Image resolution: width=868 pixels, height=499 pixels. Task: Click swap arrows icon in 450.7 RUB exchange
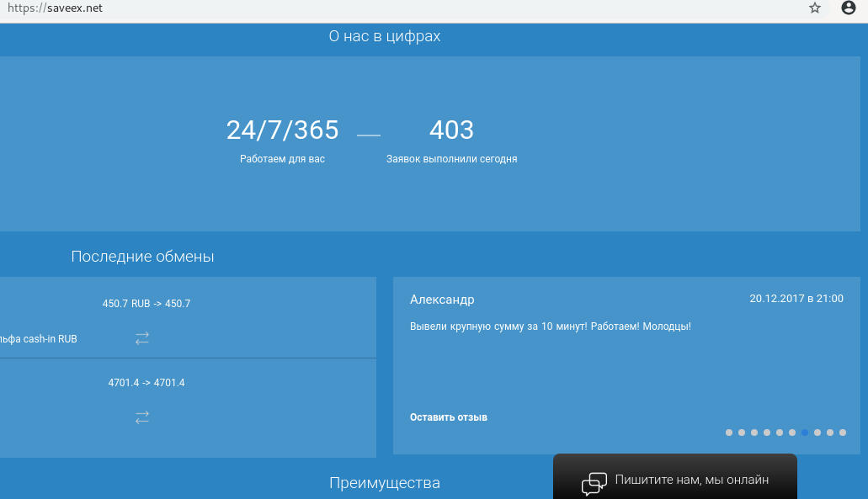click(142, 338)
